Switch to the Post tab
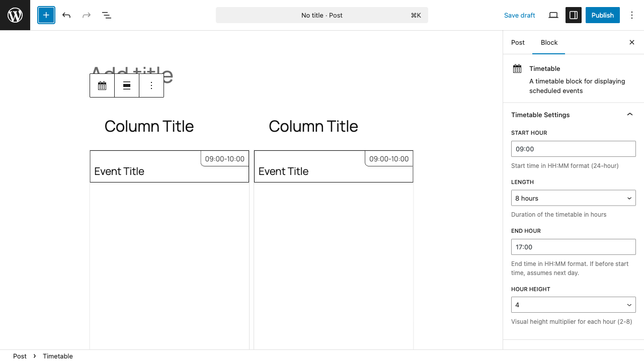This screenshot has height=362, width=644. pos(518,42)
